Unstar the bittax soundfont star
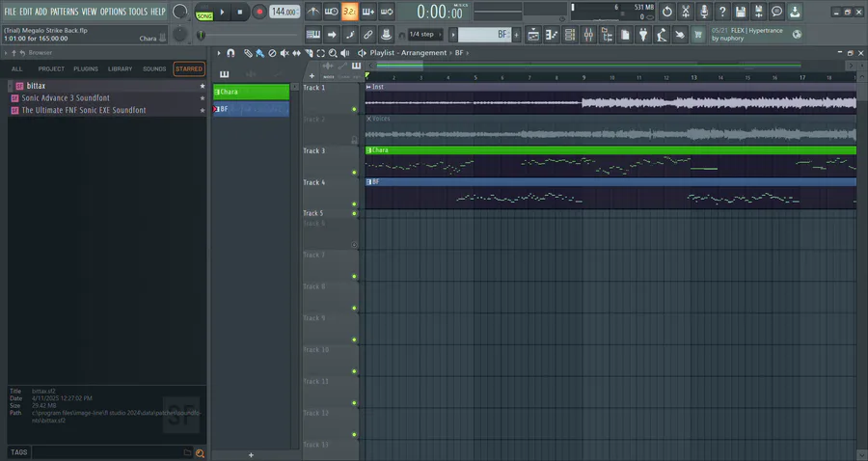The image size is (868, 461). point(203,86)
